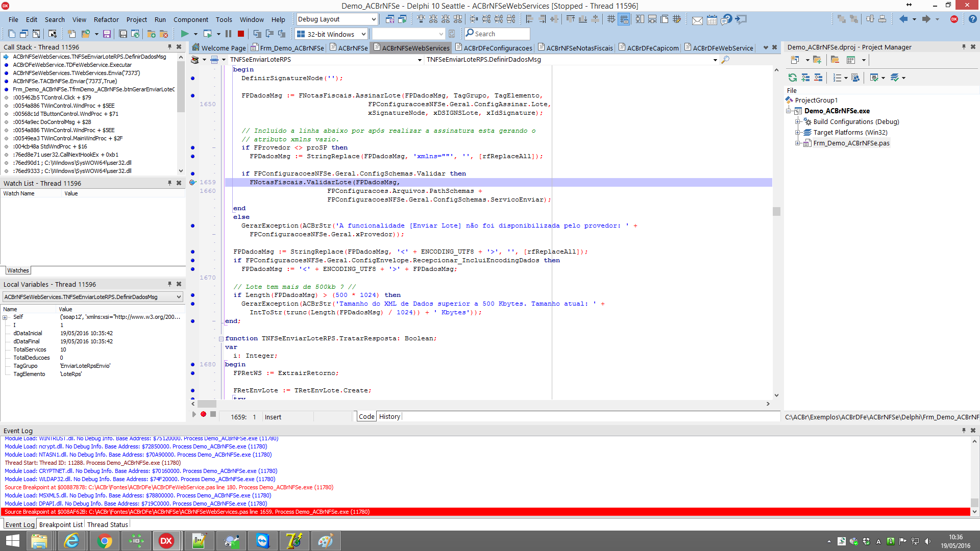Open Internet Explorer from taskbar
The image size is (980, 551).
click(x=72, y=541)
